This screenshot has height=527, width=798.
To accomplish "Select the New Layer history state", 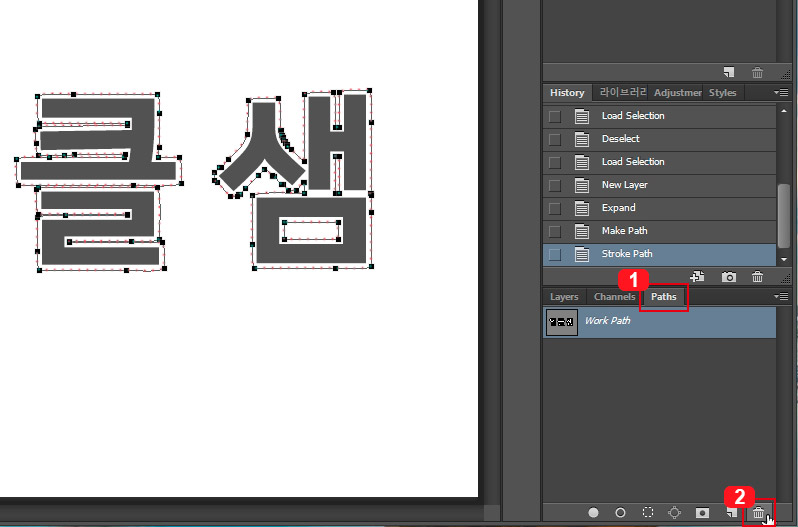I will (660, 185).
